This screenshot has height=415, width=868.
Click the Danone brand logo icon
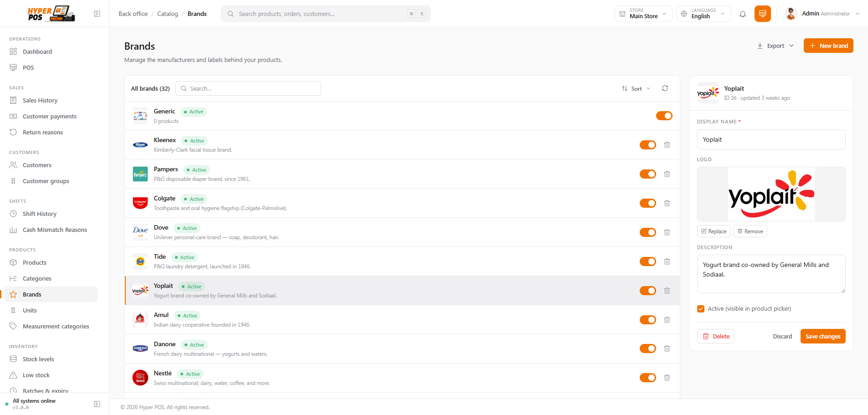coord(140,348)
